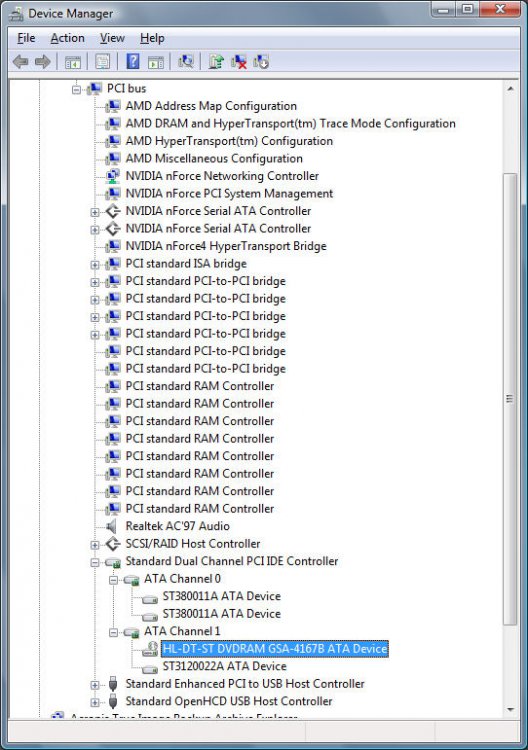Click the Device Manager title bar icon
528x750 pixels.
coord(16,14)
